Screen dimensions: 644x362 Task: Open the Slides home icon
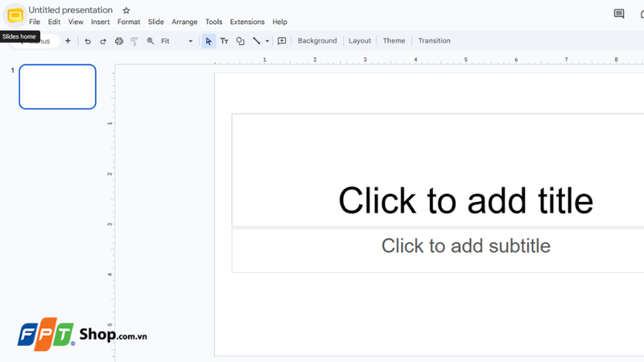[x=15, y=15]
